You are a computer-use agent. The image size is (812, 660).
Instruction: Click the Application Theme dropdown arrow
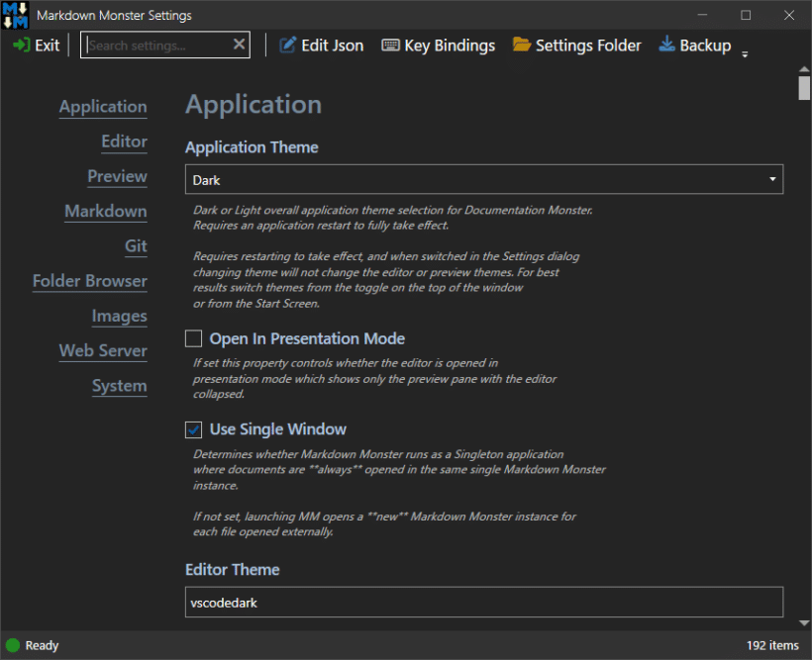click(x=772, y=179)
